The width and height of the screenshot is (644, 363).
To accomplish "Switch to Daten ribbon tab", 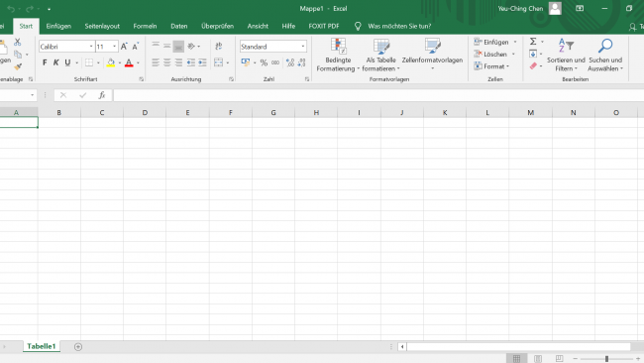I will click(178, 27).
